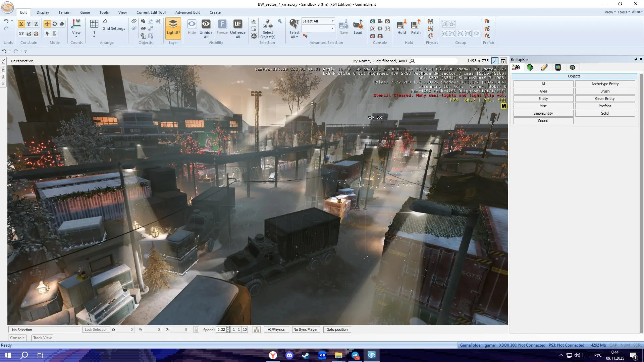Open the grid size dropdown
This screenshot has height=362, width=644.
pyautogui.click(x=94, y=37)
